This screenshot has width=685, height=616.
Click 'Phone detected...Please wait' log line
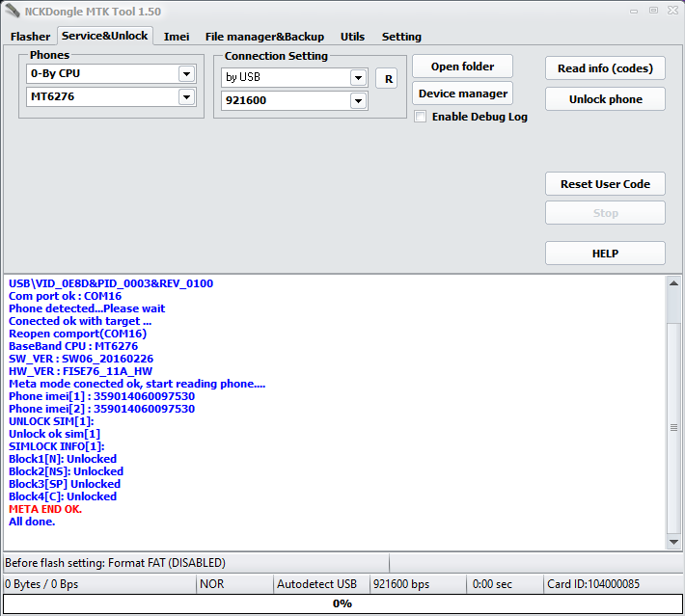pyautogui.click(x=87, y=308)
